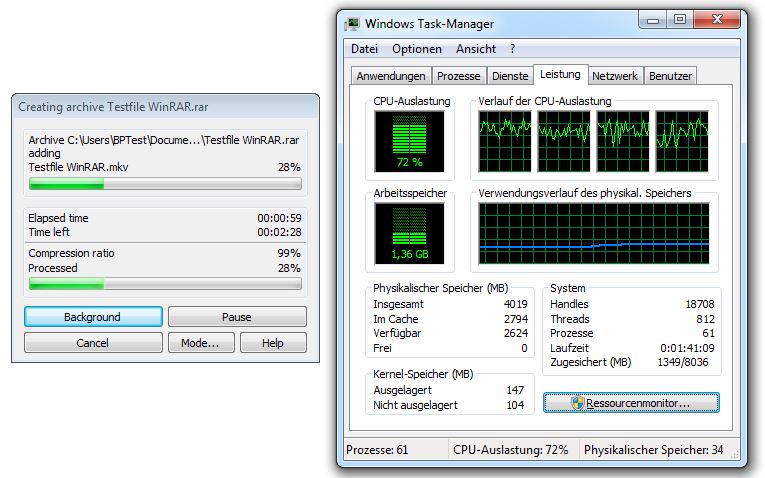765x478 pixels.
Task: Minimize the Windows Task-Manager window
Action: (653, 20)
